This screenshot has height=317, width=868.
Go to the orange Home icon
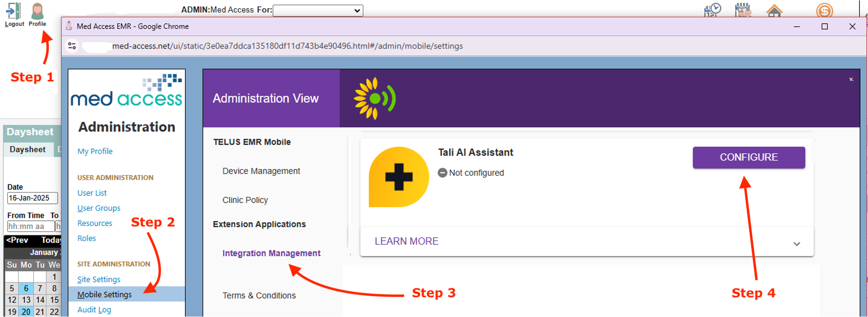[x=774, y=10]
